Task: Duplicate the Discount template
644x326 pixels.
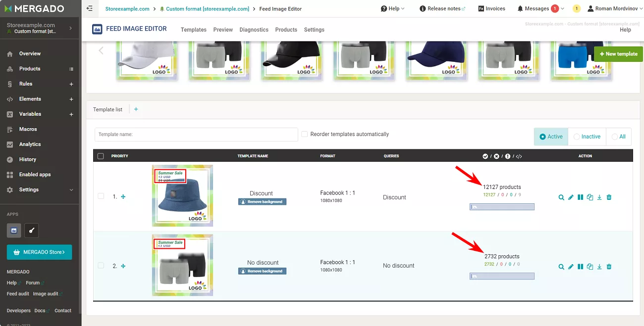Action: (590, 197)
